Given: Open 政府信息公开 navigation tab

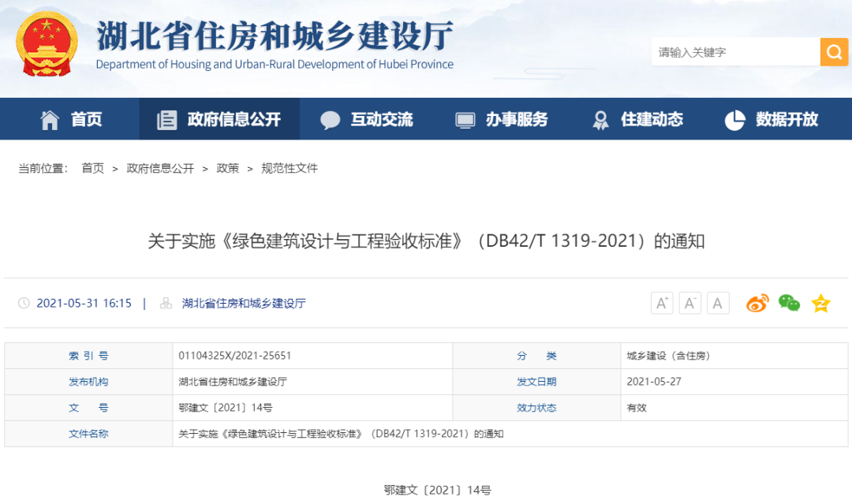Looking at the screenshot, I should [x=219, y=119].
